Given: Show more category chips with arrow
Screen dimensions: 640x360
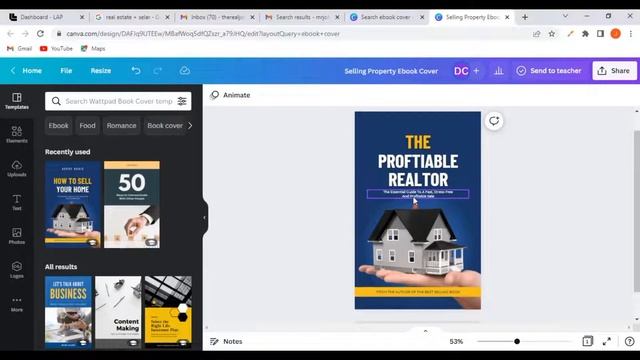Looking at the screenshot, I should point(190,126).
